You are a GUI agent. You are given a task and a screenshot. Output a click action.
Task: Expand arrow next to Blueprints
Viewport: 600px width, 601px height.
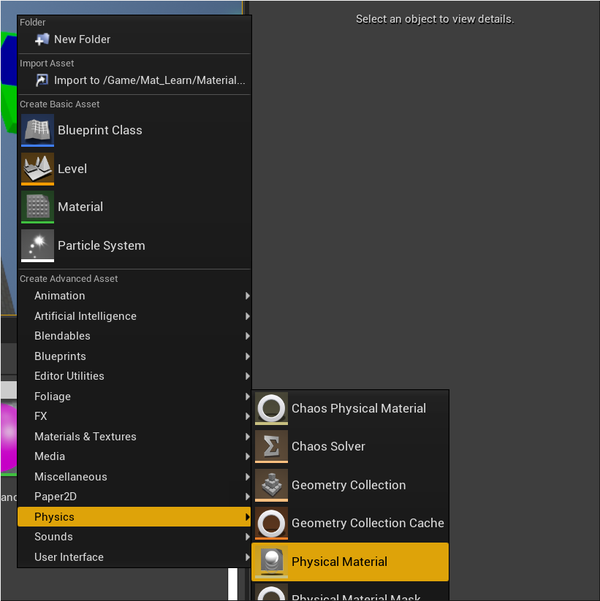pos(247,356)
